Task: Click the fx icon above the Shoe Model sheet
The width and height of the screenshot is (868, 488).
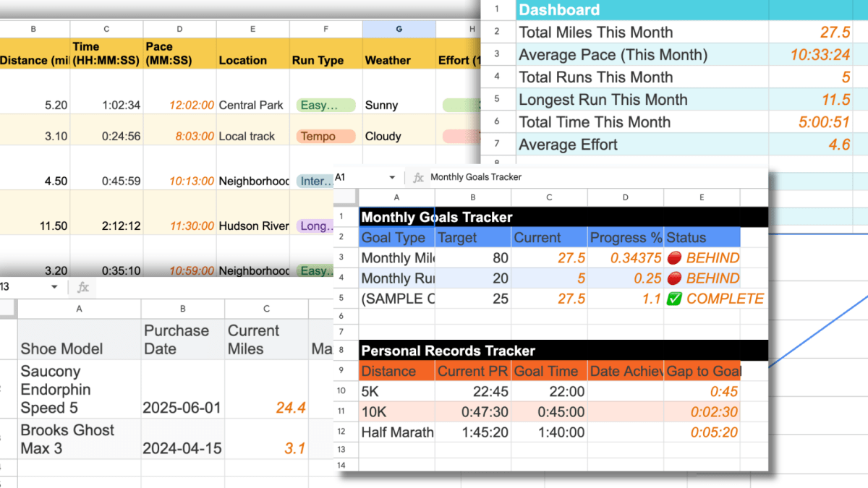Action: (83, 287)
